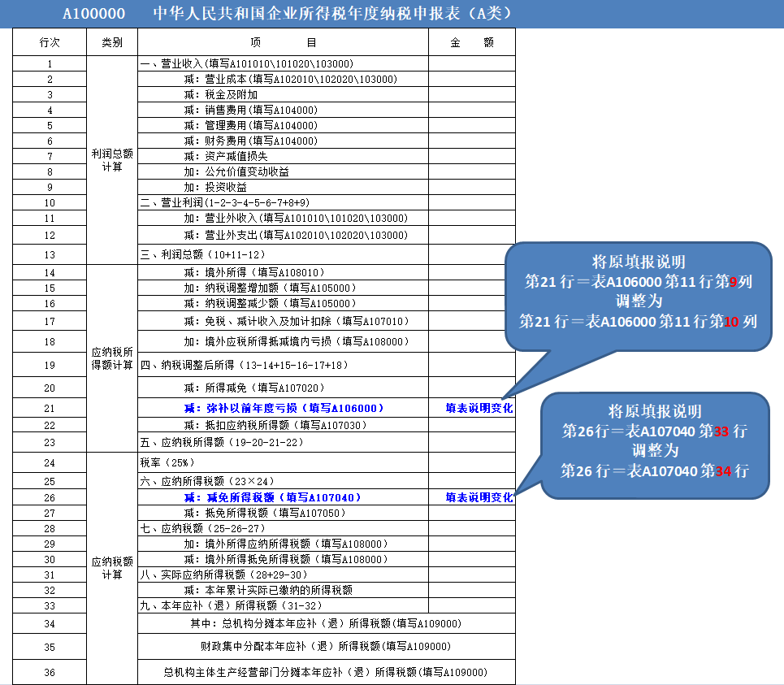Click the 利润总额计算 category cell

112,160
